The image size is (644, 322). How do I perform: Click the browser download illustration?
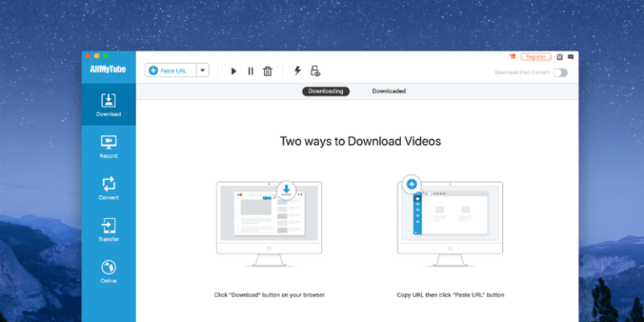click(269, 224)
